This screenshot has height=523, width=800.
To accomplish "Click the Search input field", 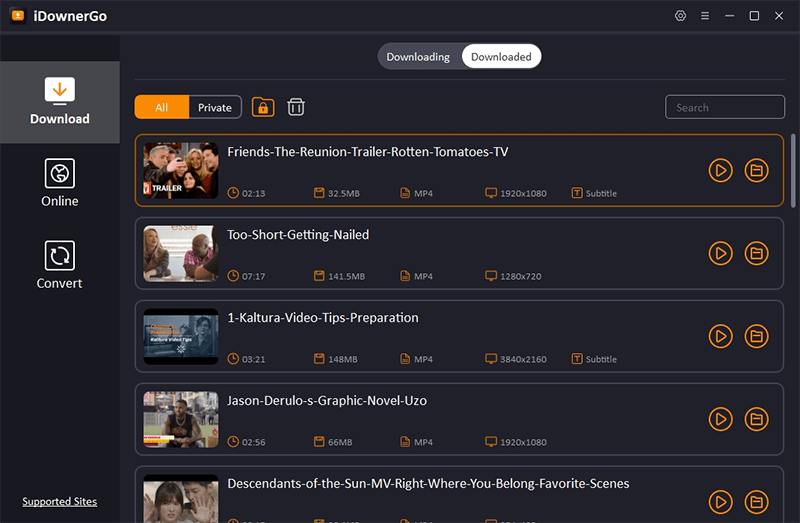I will click(x=725, y=108).
